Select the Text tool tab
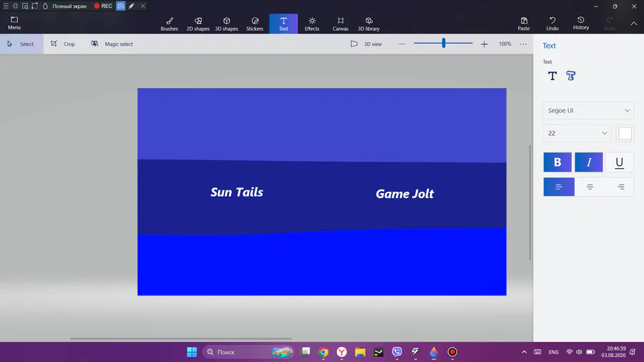Image resolution: width=644 pixels, height=362 pixels. click(283, 24)
